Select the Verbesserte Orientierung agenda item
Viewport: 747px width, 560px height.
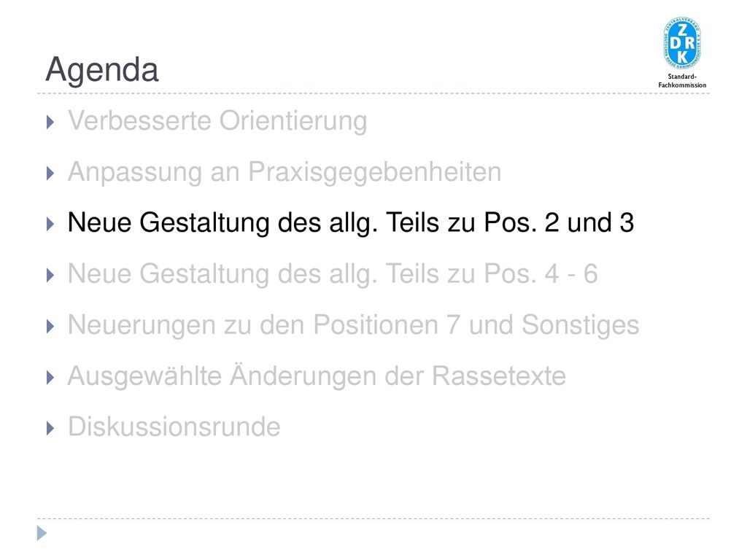pyautogui.click(x=217, y=120)
